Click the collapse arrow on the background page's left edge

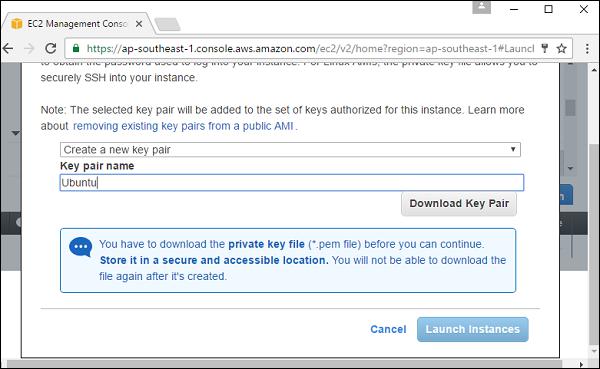(15, 133)
